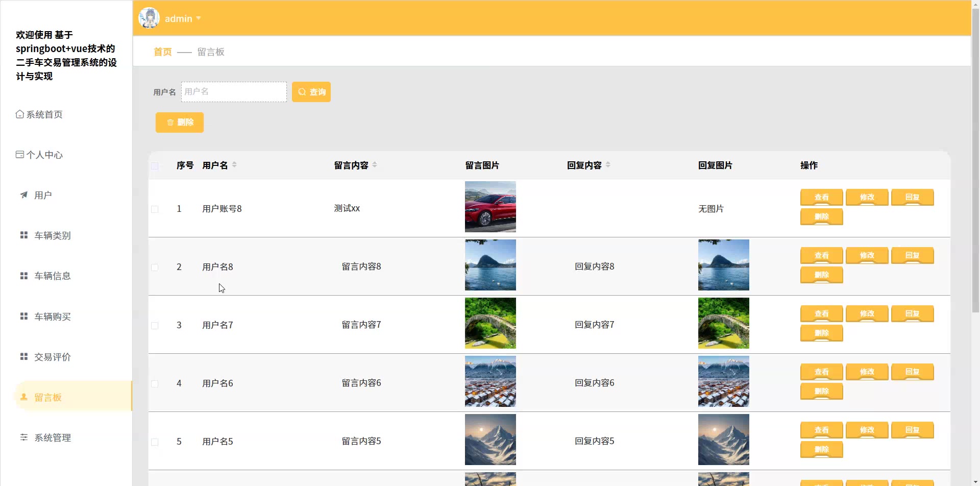
Task: Click the grid icon beside 车辆类别
Action: click(x=23, y=235)
